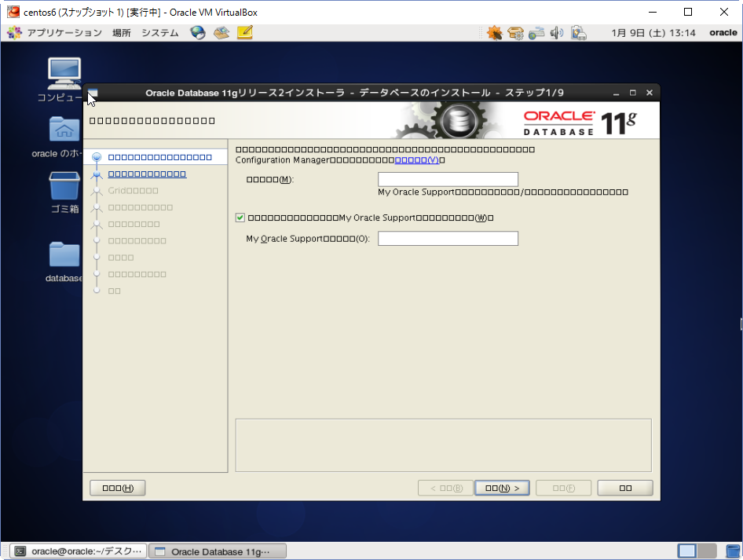
Task: Launch the web browser globe icon
Action: coord(198,33)
